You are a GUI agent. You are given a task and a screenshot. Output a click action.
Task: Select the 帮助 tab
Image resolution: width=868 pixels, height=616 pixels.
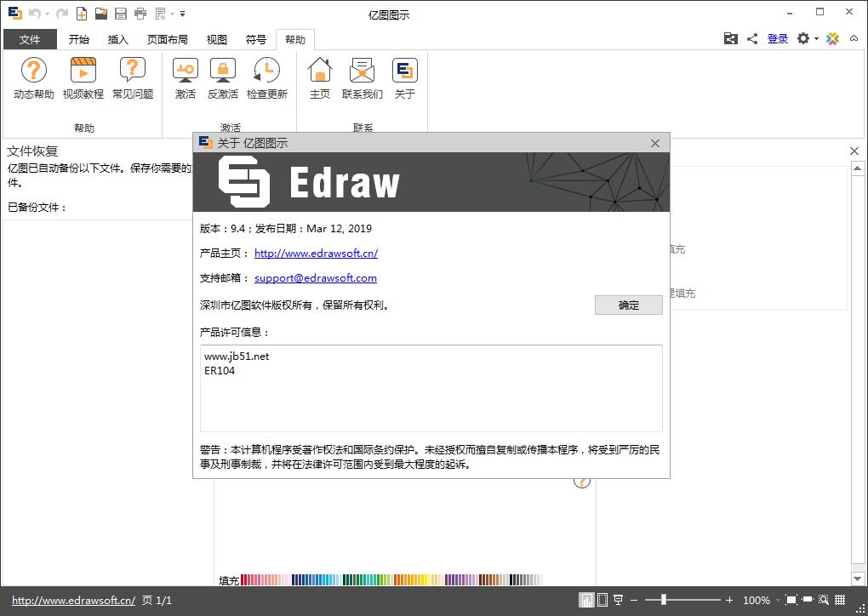pyautogui.click(x=295, y=39)
